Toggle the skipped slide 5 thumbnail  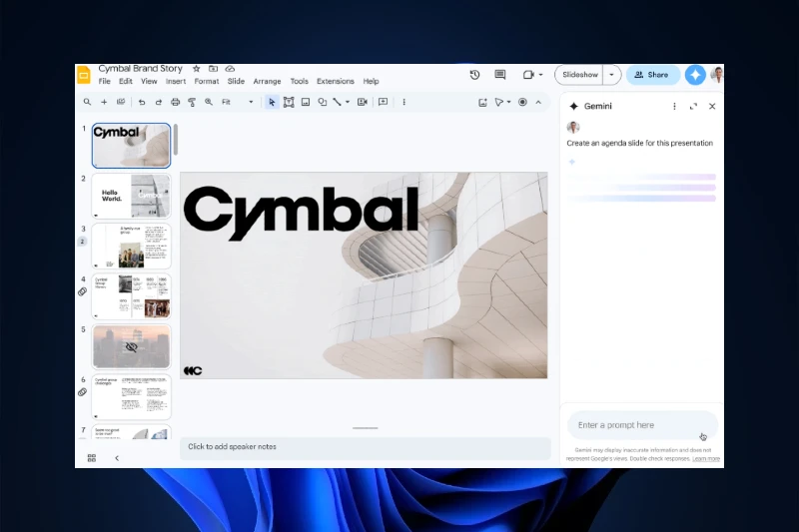point(131,346)
